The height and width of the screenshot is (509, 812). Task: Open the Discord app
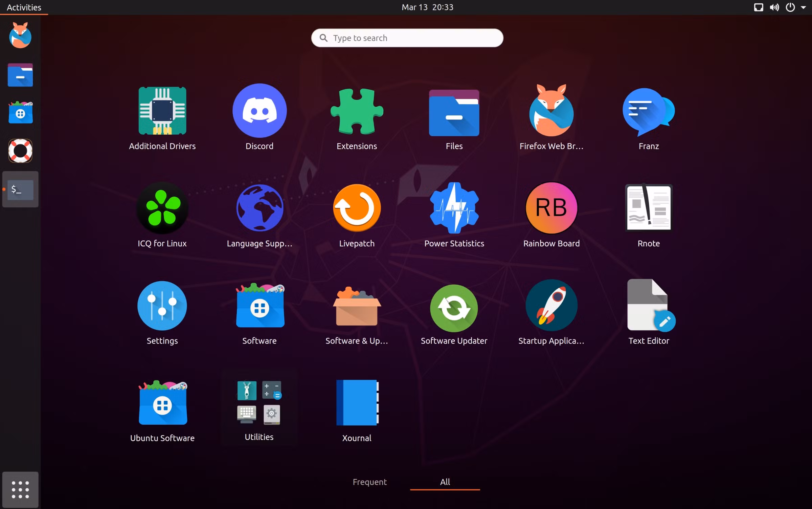[x=260, y=111]
